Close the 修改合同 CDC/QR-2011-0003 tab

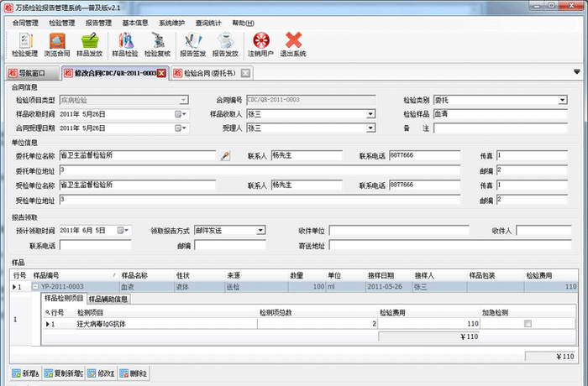[x=161, y=73]
